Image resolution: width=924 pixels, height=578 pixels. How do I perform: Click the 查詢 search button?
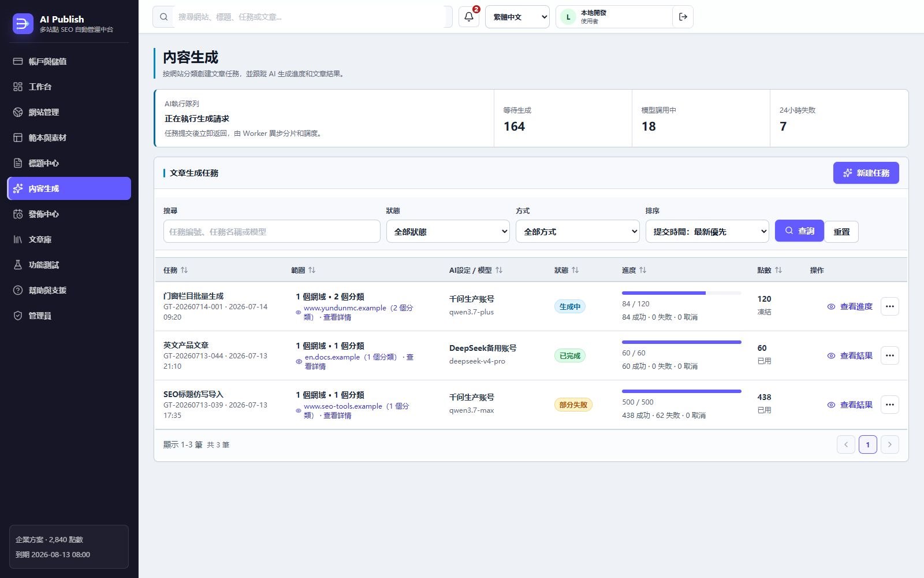[799, 231]
